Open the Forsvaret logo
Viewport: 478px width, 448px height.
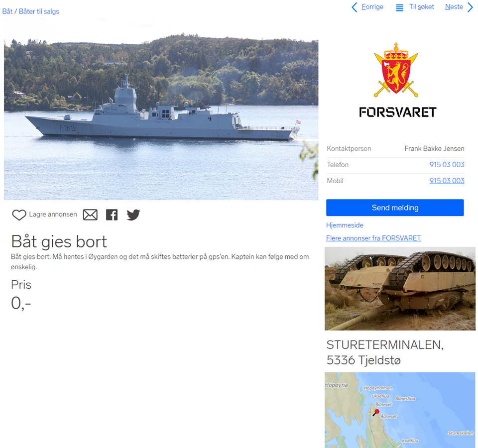pyautogui.click(x=397, y=80)
